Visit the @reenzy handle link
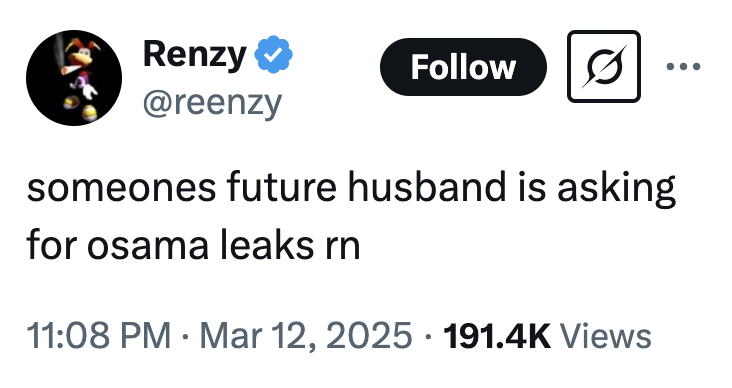This screenshot has height=388, width=732. 212,103
